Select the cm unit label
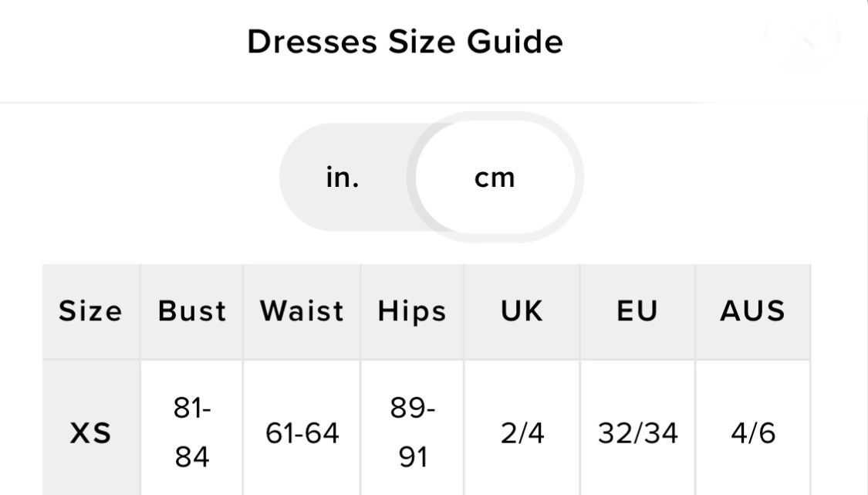Image resolution: width=868 pixels, height=495 pixels. (x=495, y=178)
